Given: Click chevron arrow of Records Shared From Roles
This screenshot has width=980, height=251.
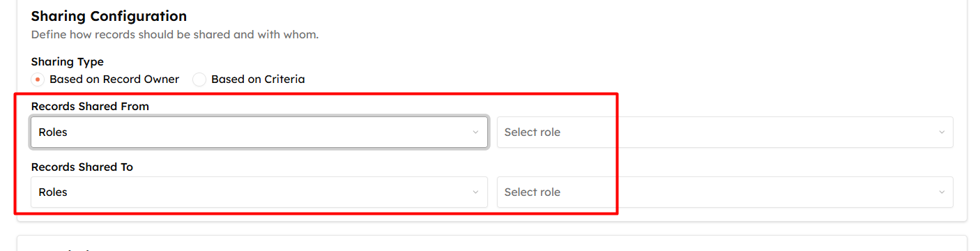Looking at the screenshot, I should click(475, 132).
